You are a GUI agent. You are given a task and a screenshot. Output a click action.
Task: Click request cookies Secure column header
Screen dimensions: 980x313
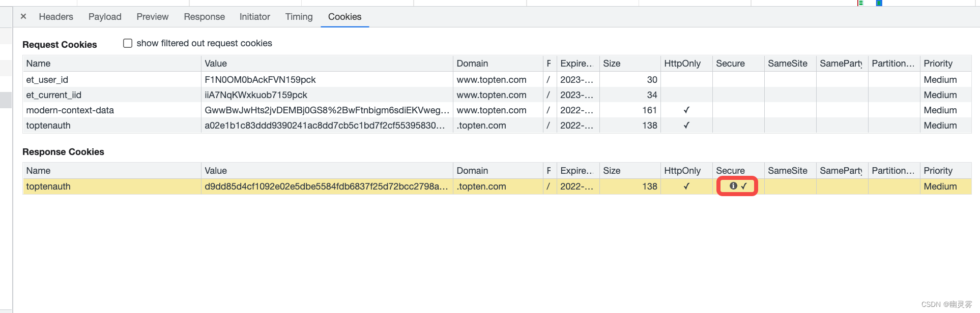738,64
